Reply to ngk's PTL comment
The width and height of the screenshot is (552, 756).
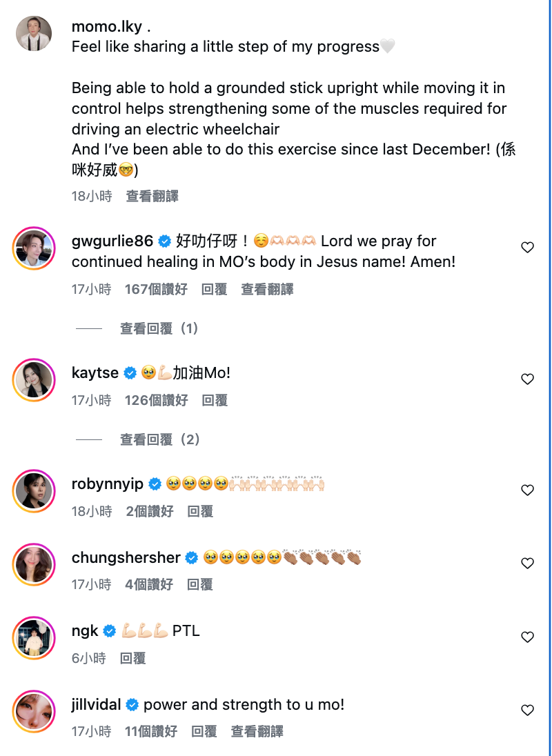click(132, 659)
